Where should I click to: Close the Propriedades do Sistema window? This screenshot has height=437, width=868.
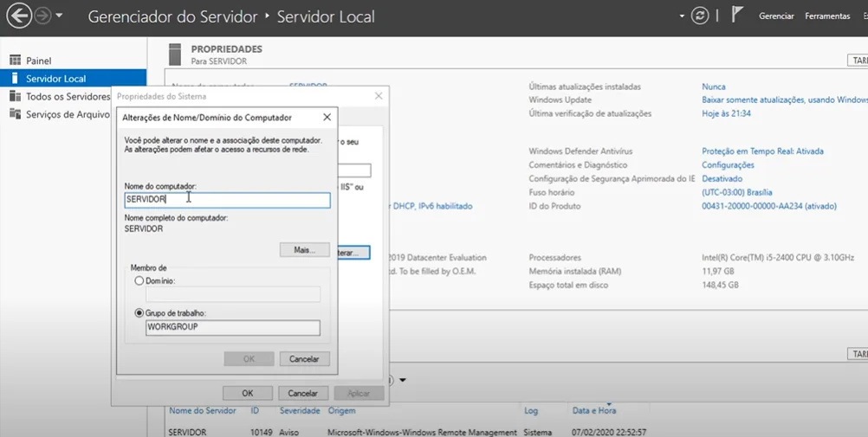click(x=379, y=96)
